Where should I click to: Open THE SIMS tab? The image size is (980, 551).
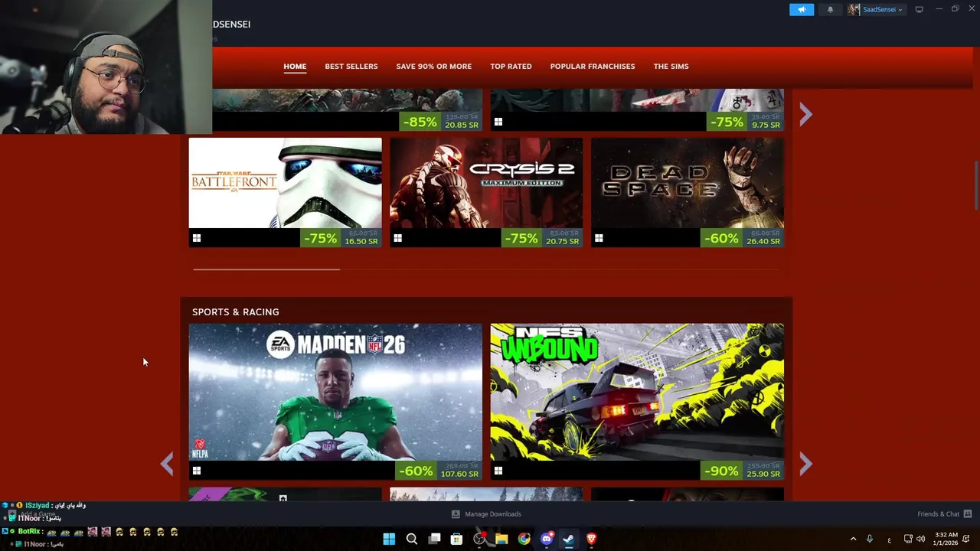pyautogui.click(x=671, y=67)
